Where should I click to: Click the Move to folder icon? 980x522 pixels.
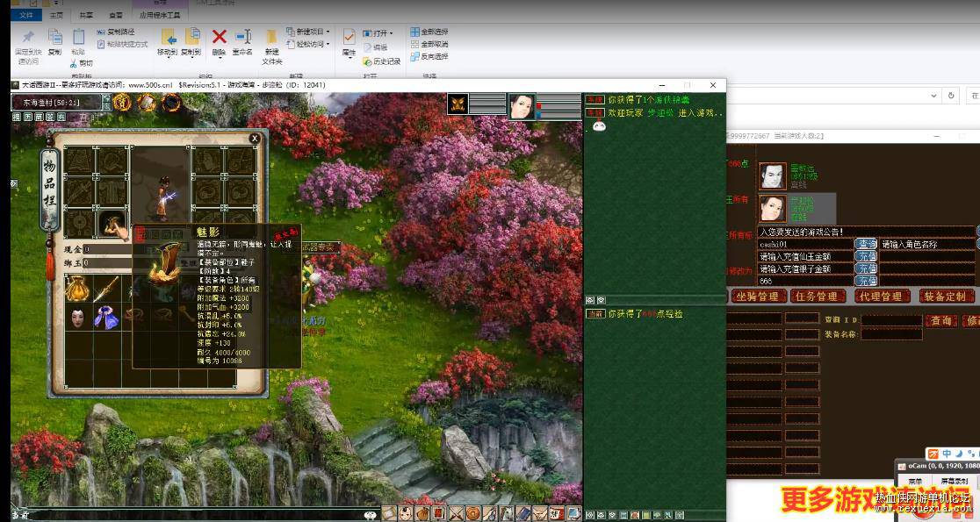(168, 37)
